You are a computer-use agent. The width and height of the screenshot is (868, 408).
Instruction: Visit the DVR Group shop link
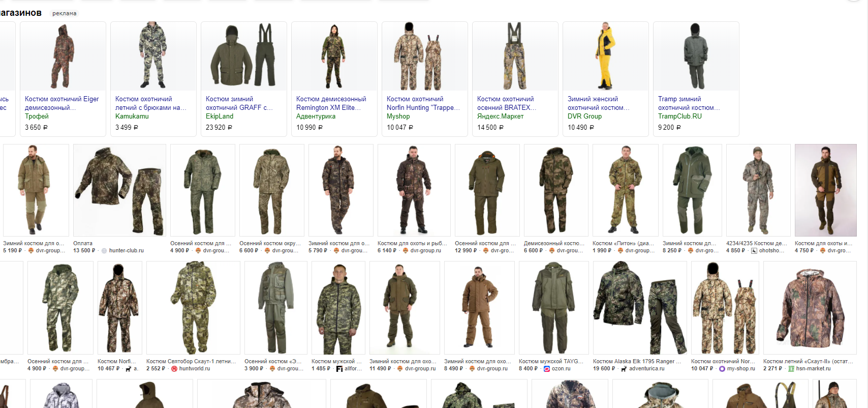click(x=584, y=116)
